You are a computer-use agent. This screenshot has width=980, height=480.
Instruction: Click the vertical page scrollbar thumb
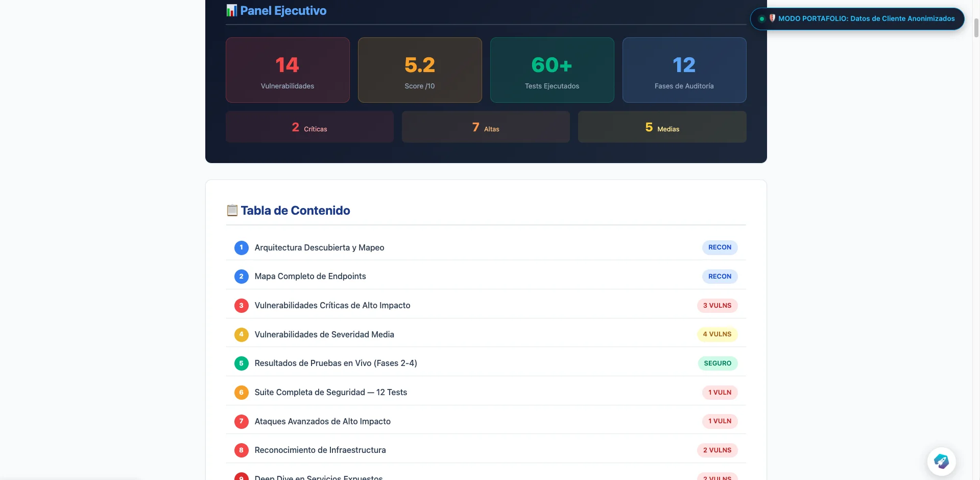(x=976, y=28)
